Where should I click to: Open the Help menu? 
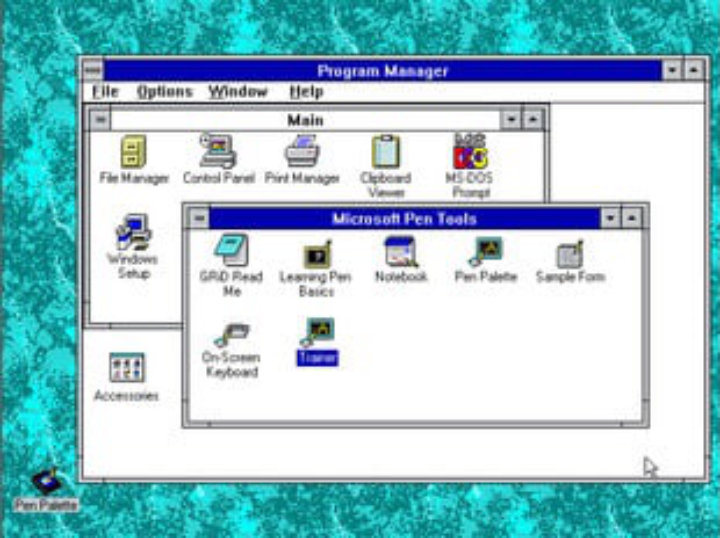click(306, 92)
